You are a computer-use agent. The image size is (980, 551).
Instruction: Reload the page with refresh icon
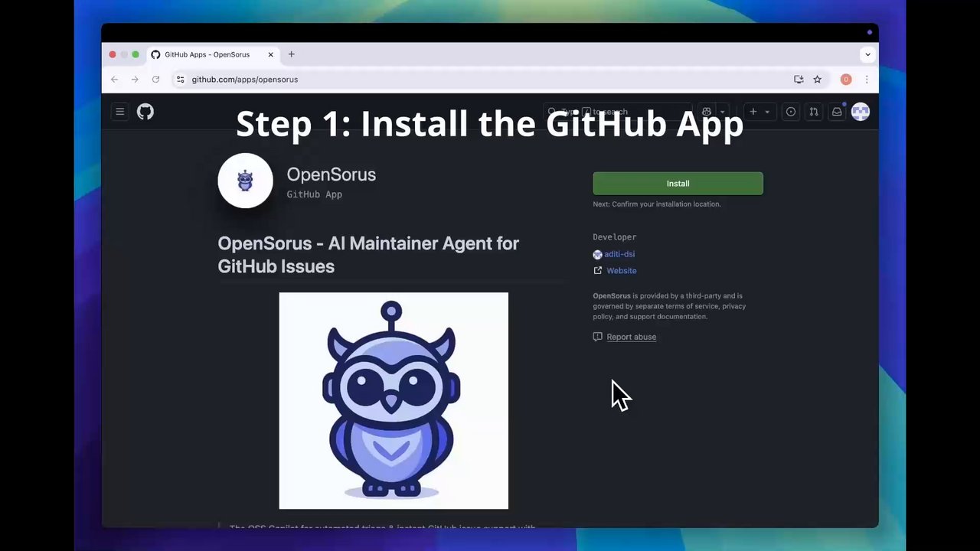tap(155, 80)
